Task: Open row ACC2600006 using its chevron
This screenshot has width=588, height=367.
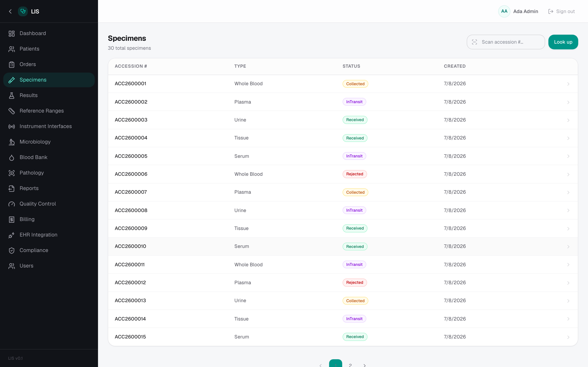Action: click(x=568, y=175)
